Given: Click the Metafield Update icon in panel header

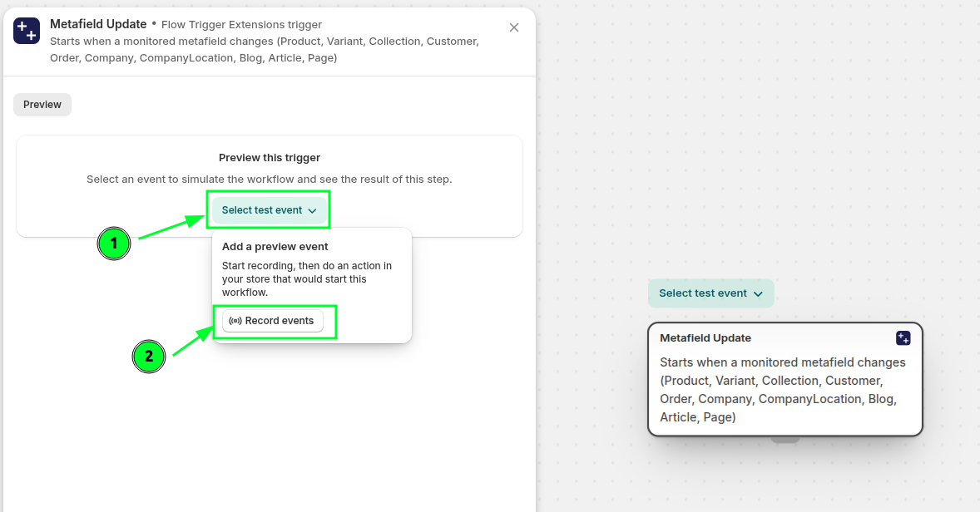Looking at the screenshot, I should pos(27,31).
